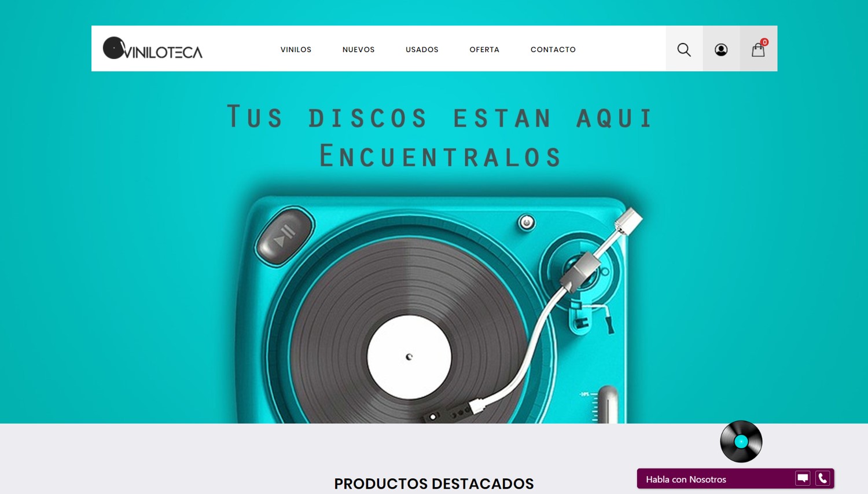Click the turntable play/pause button graphic
The image size is (868, 494).
pyautogui.click(x=285, y=237)
